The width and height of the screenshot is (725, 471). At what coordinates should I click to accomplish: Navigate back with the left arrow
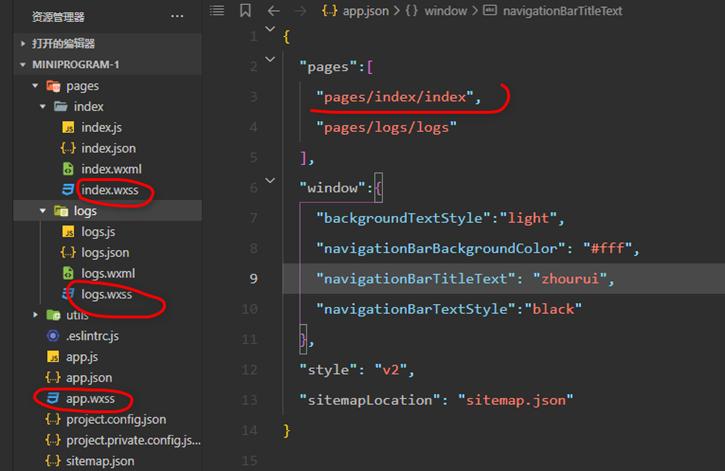[x=273, y=11]
